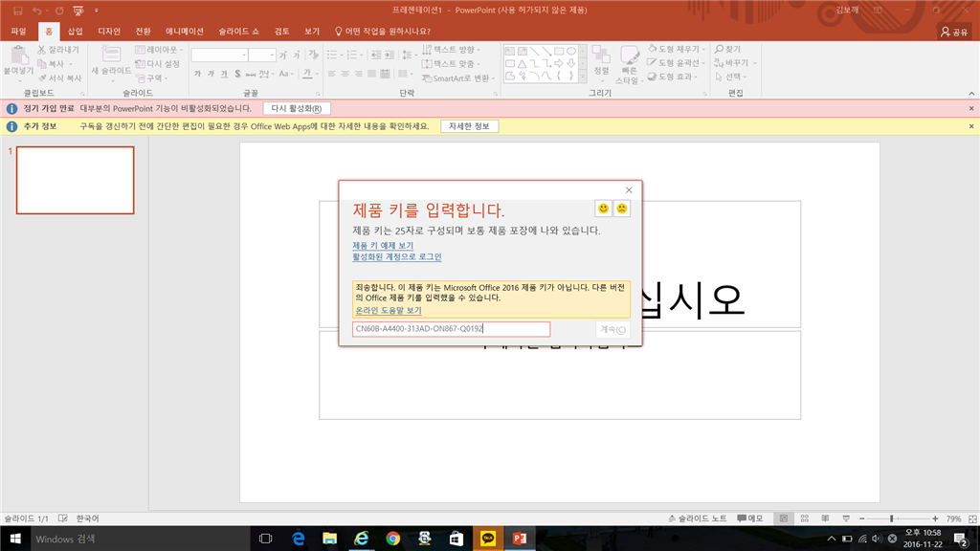Click the product key input field
This screenshot has height=551, width=980.
pos(452,329)
